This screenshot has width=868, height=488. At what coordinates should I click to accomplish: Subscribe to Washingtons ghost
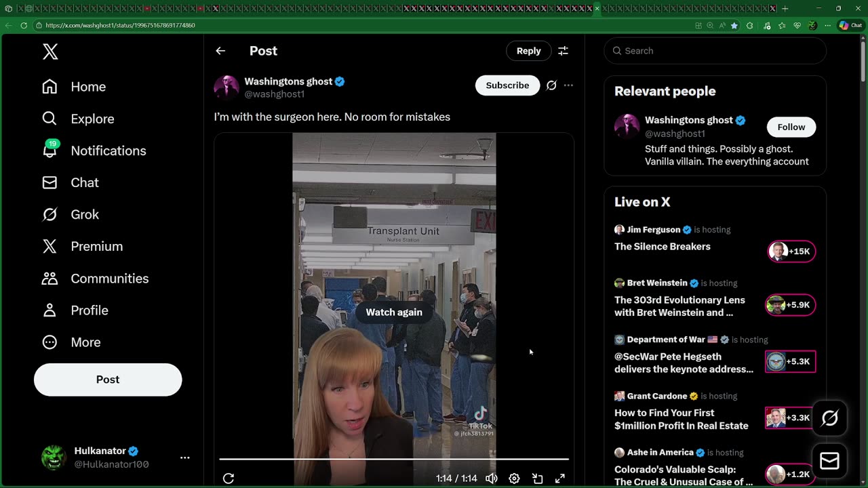(x=507, y=85)
